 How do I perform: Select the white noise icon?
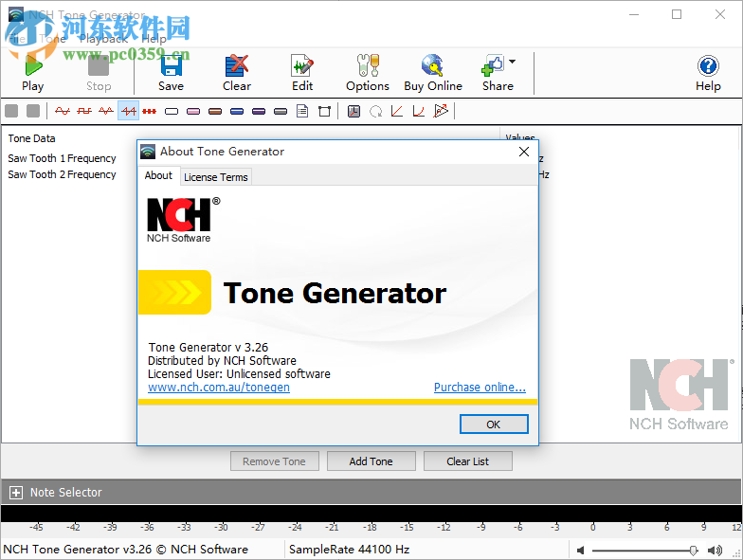point(172,112)
